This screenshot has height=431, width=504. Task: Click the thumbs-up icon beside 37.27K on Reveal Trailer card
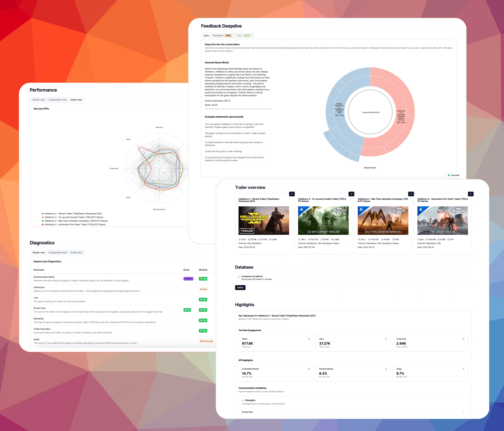pos(259,240)
